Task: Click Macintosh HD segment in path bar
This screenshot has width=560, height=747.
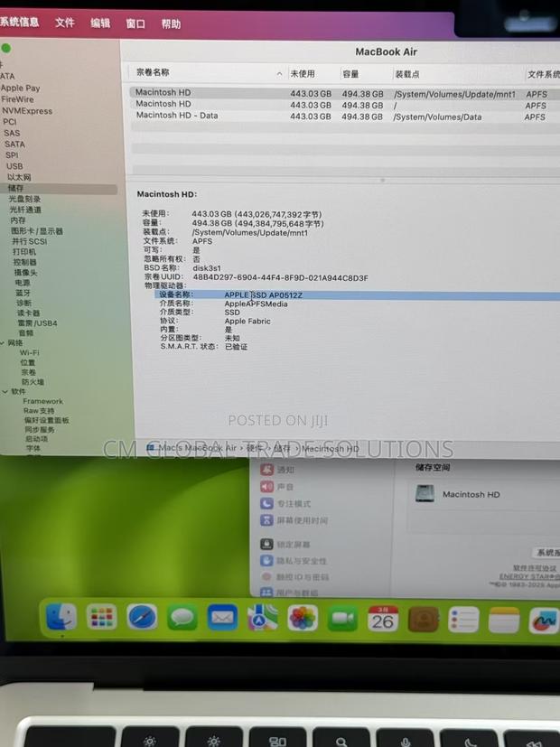Action: (330, 449)
